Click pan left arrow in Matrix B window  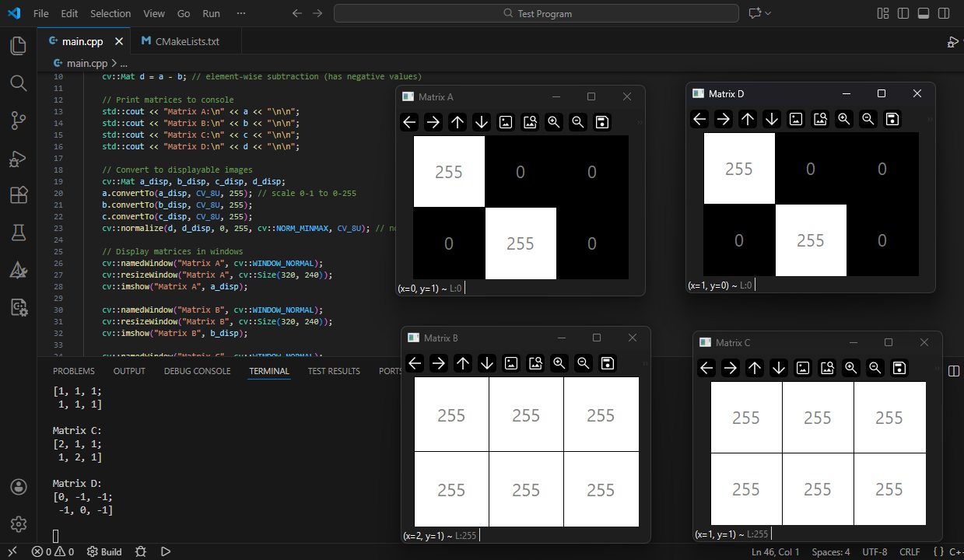(415, 363)
